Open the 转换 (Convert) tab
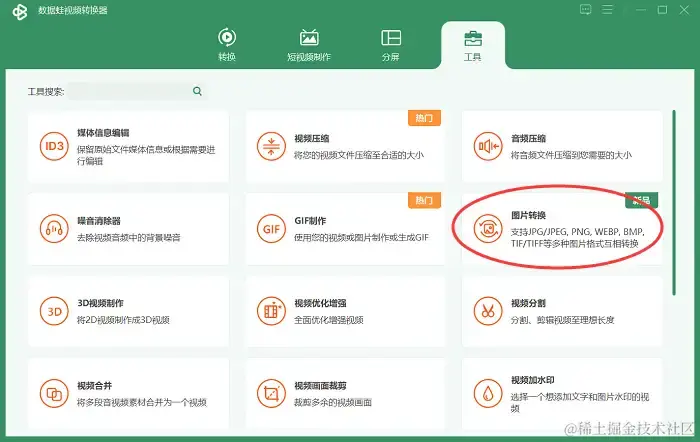 [x=227, y=44]
